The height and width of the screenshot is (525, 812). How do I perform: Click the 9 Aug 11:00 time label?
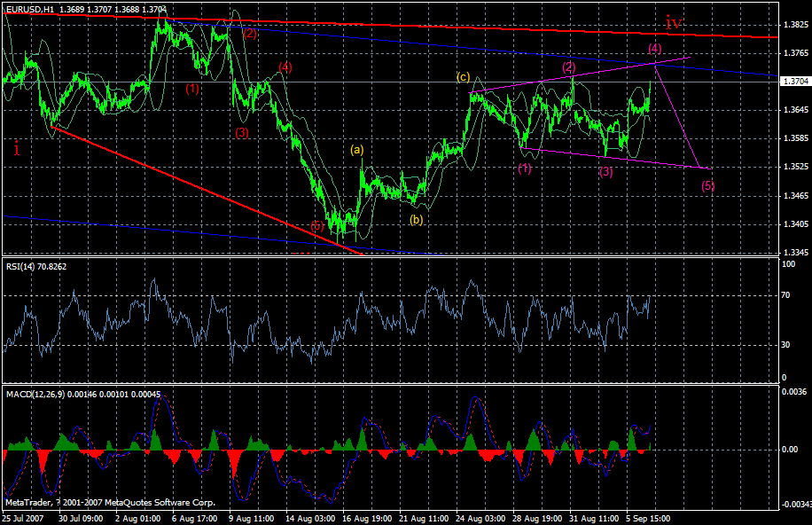click(x=251, y=518)
